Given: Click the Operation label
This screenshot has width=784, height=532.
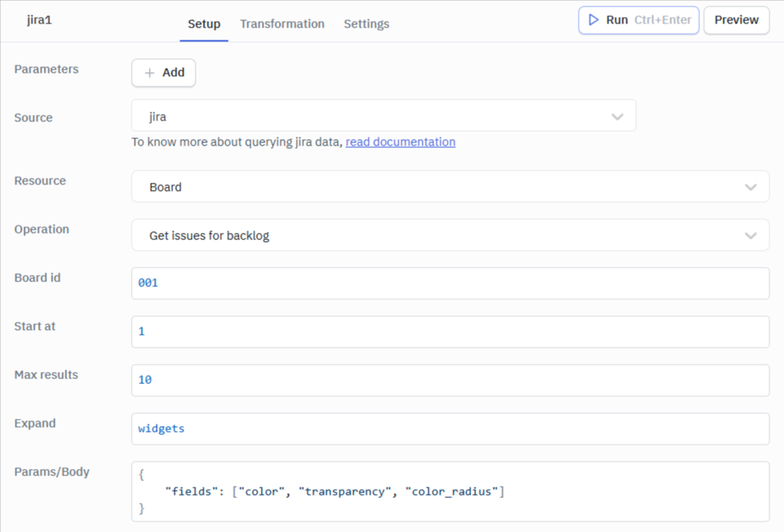Looking at the screenshot, I should pyautogui.click(x=41, y=229).
